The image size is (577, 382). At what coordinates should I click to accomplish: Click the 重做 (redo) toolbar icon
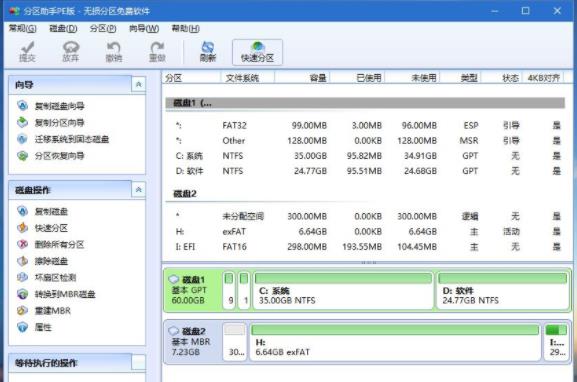[x=157, y=52]
